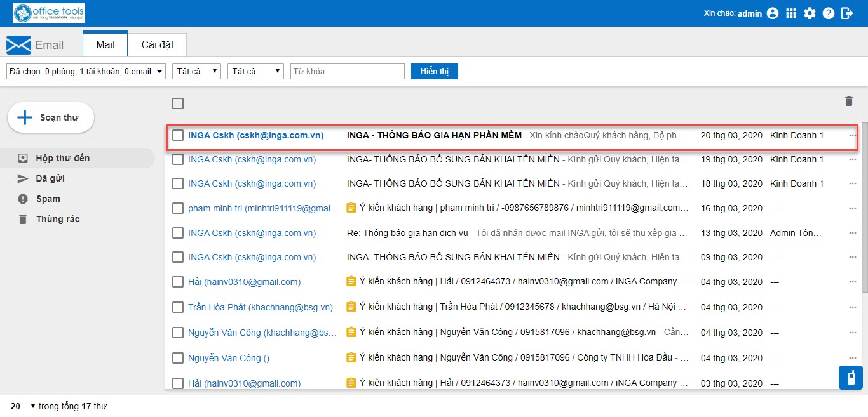Click the logout icon
Image resolution: width=868 pixels, height=417 pixels.
tap(847, 13)
